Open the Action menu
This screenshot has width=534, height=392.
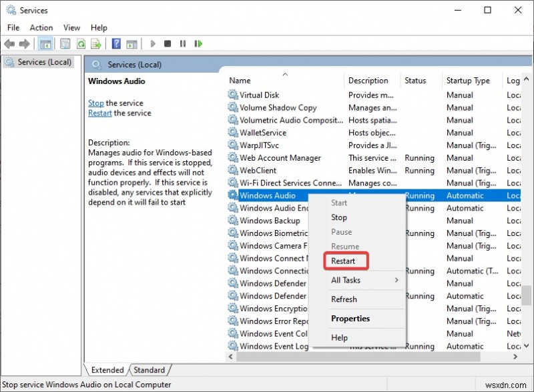pos(41,27)
